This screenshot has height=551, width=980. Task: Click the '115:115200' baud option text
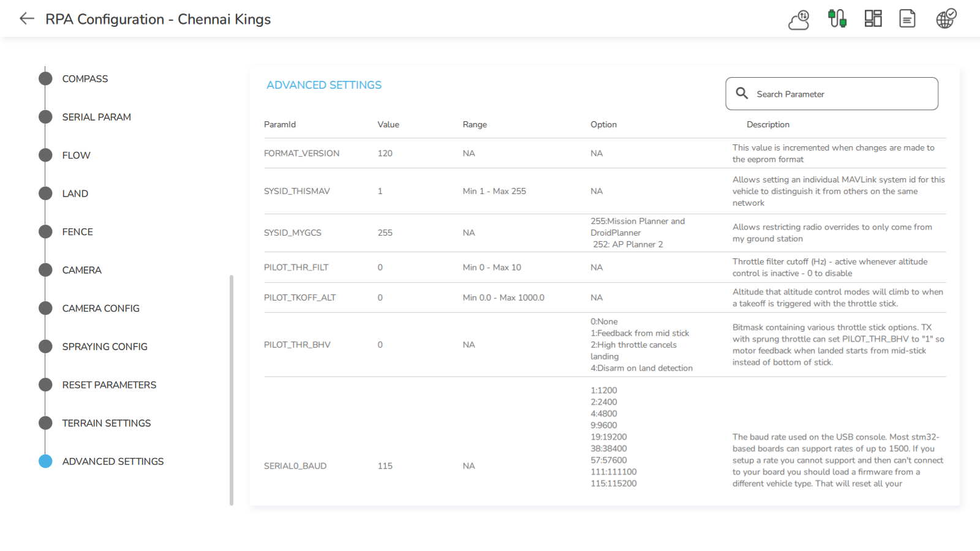pyautogui.click(x=614, y=484)
